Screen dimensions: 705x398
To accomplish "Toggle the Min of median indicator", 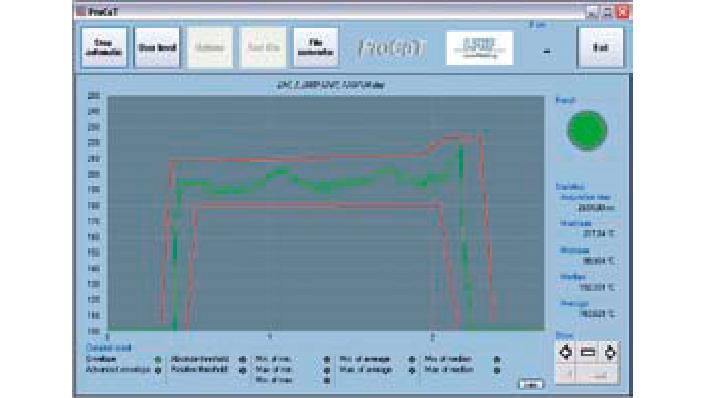I will 497,359.
